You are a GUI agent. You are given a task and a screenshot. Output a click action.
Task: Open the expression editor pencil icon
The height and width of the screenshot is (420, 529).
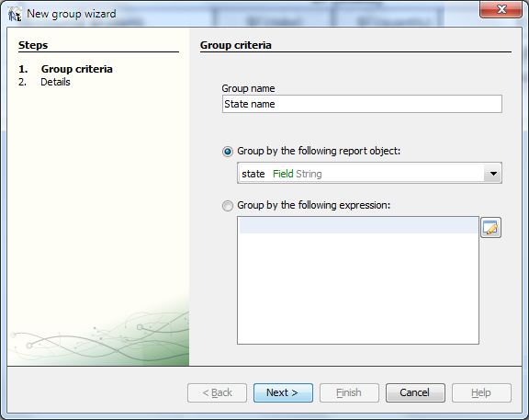point(490,228)
